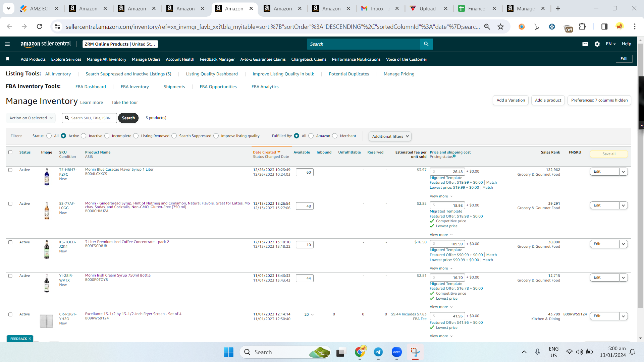Expand View more for Irish Cream Syrup row

pos(441,307)
